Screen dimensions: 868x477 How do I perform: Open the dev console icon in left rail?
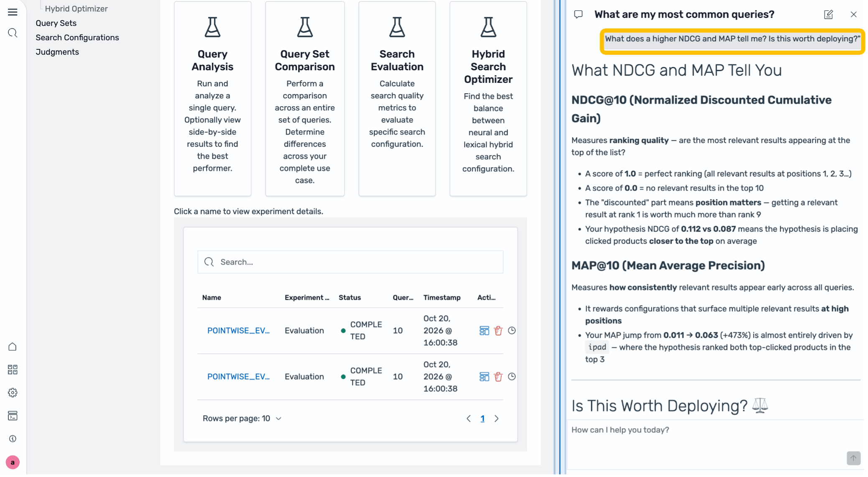pos(13,416)
